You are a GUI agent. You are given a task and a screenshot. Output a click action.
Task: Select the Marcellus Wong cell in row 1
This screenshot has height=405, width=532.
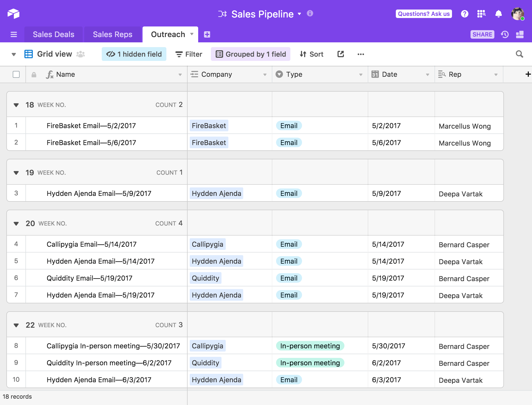[469, 125]
